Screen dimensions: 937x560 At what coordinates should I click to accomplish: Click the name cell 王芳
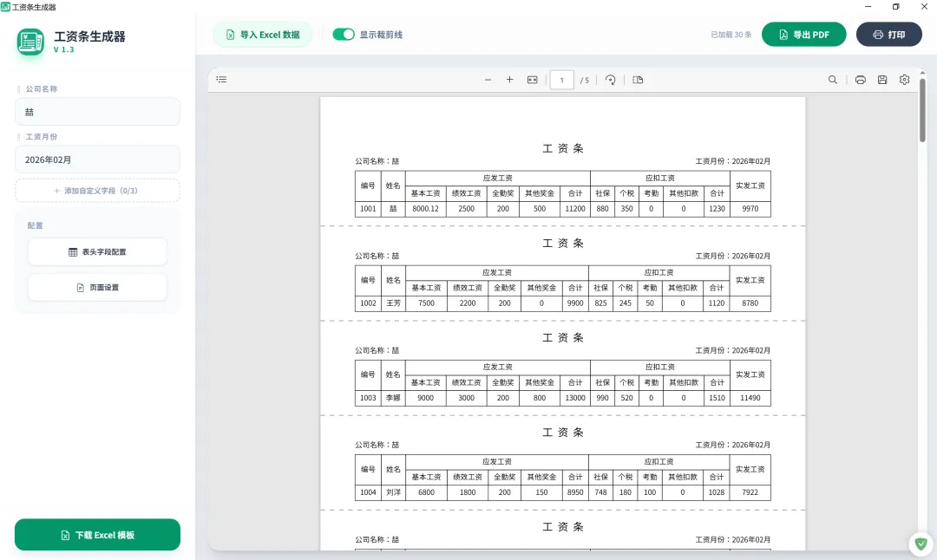coord(393,303)
